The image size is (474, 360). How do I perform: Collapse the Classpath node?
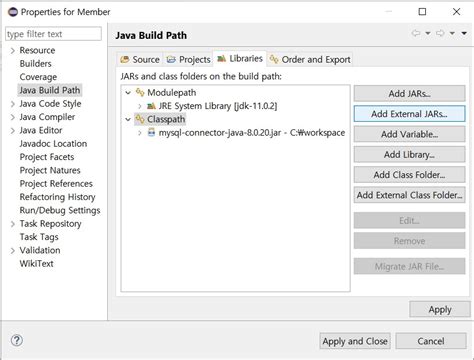[128, 119]
